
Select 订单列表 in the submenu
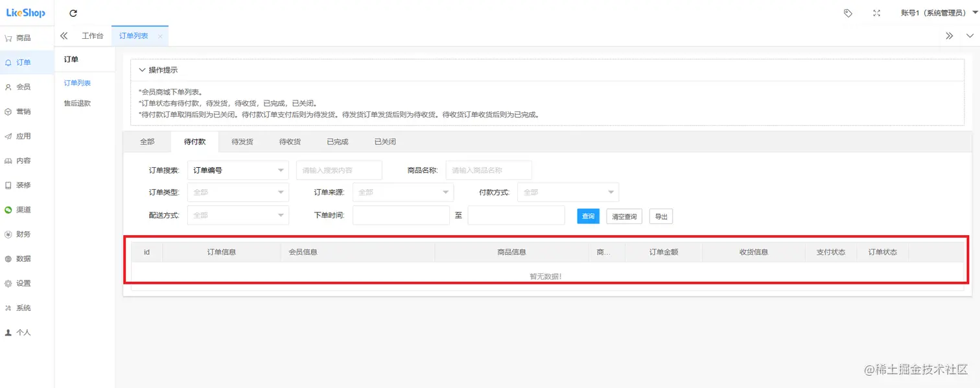tap(77, 83)
